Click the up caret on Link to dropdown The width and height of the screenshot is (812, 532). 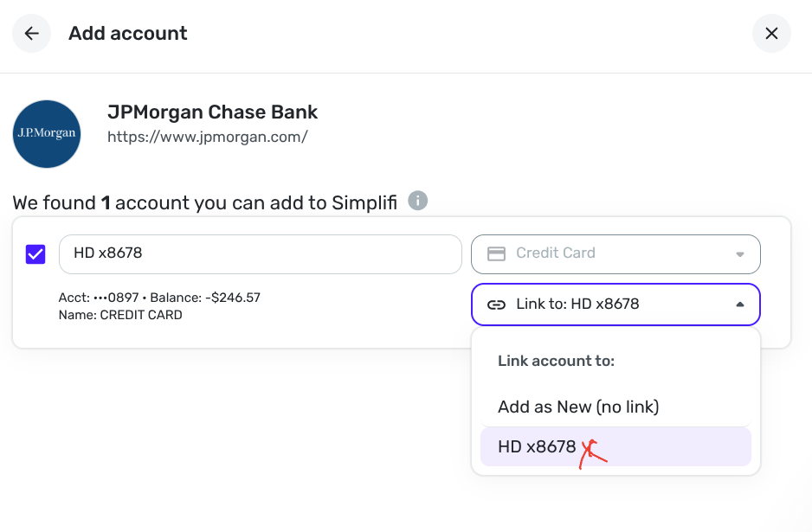pyautogui.click(x=739, y=304)
